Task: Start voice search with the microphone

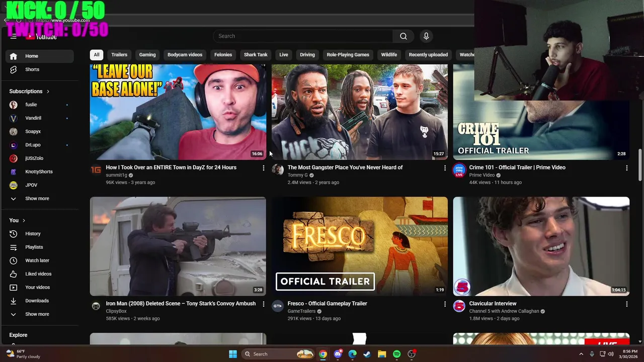Action: click(426, 36)
